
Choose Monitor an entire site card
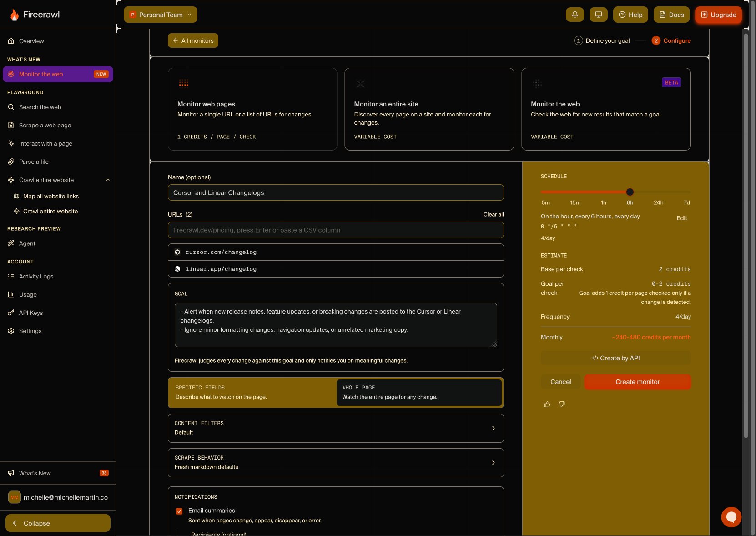(x=429, y=109)
